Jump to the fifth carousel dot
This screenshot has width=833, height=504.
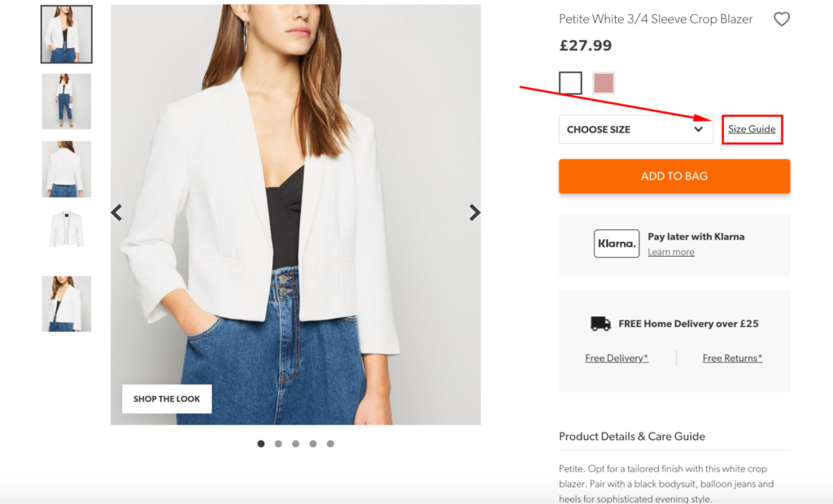click(330, 444)
